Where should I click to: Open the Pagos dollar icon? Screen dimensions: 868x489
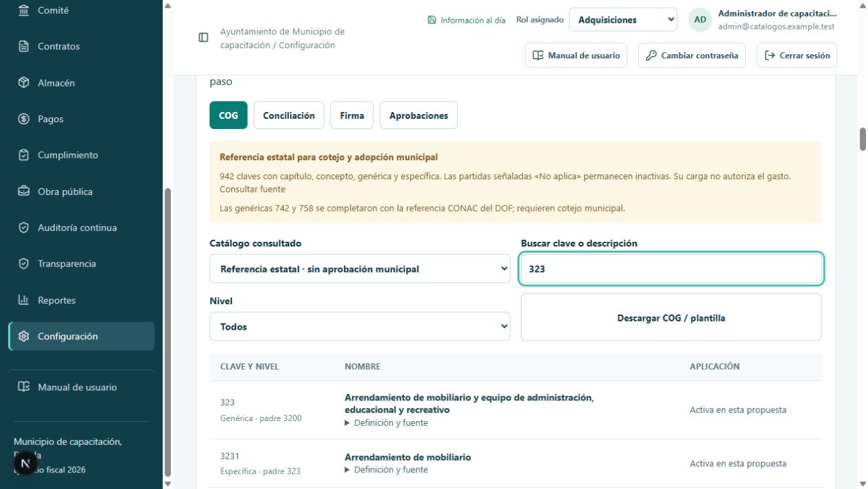pyautogui.click(x=24, y=119)
